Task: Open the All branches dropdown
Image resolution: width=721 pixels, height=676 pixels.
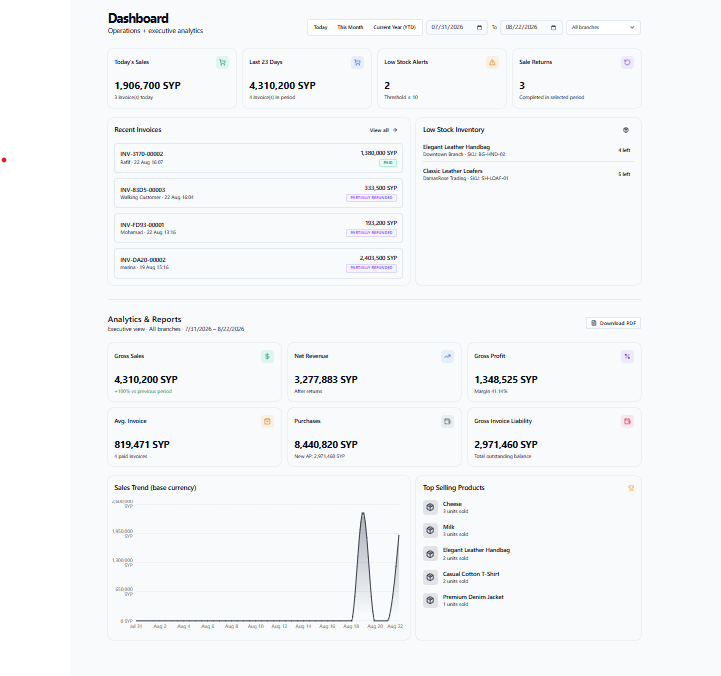Action: click(x=603, y=28)
